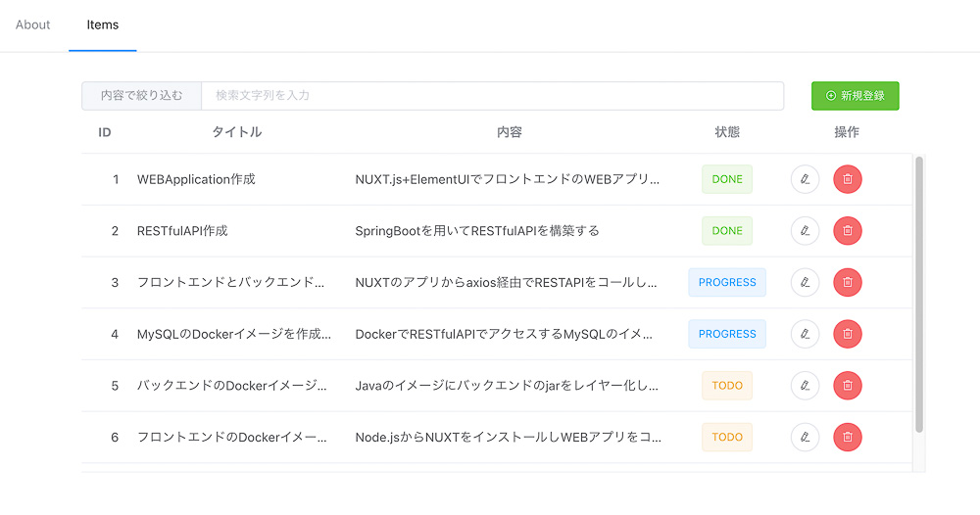Click the table's vertical scrollbar

[918, 294]
